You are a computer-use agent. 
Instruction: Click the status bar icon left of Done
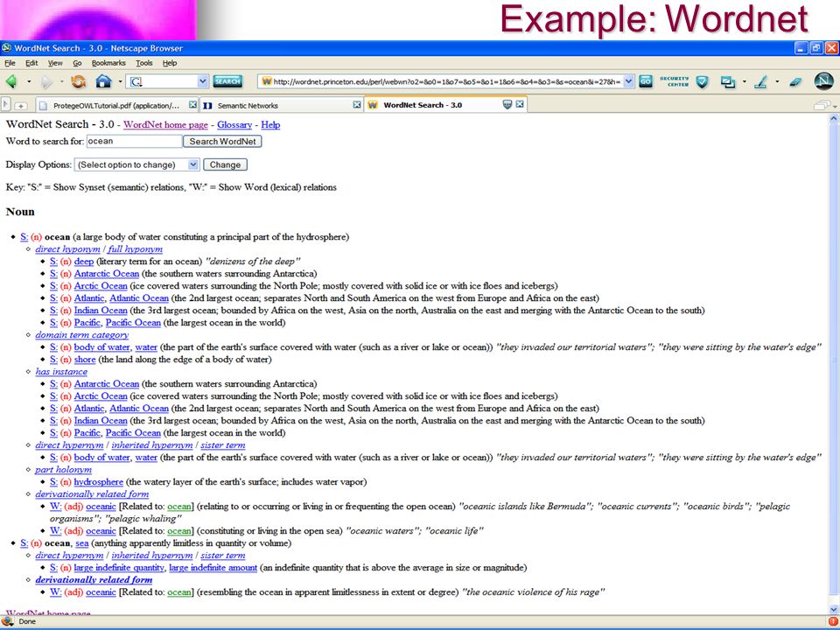point(8,621)
